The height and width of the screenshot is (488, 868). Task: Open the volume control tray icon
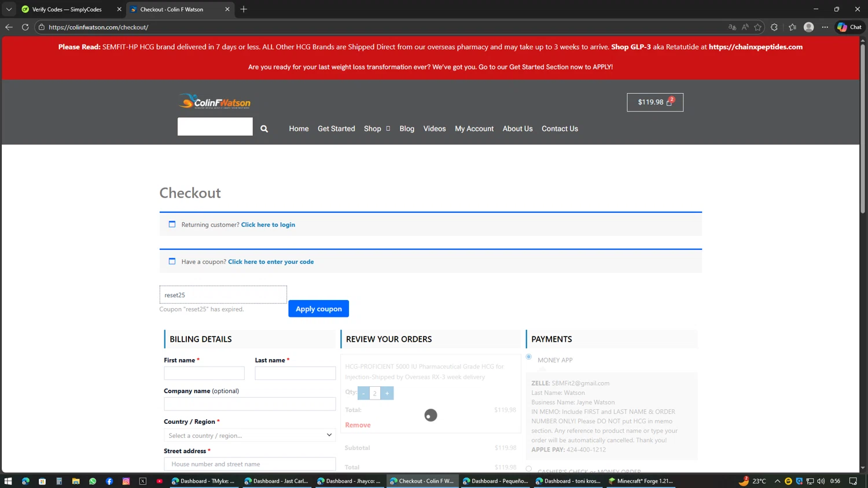pyautogui.click(x=821, y=481)
